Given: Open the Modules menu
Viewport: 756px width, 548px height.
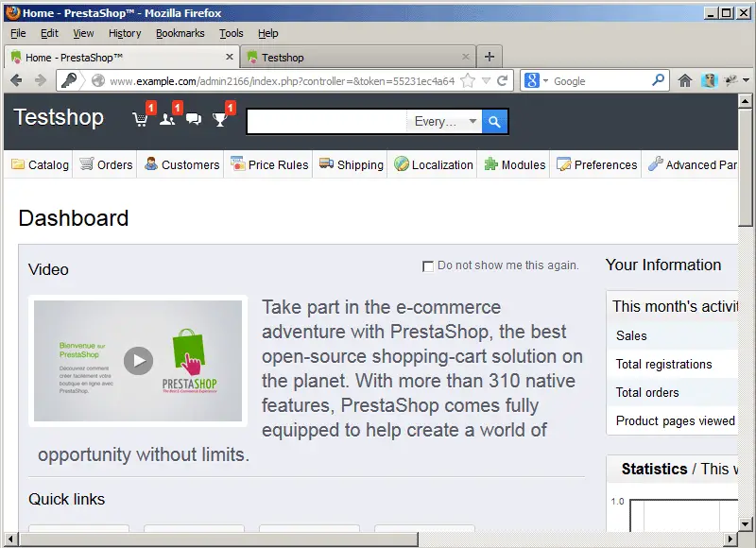Looking at the screenshot, I should 514,164.
